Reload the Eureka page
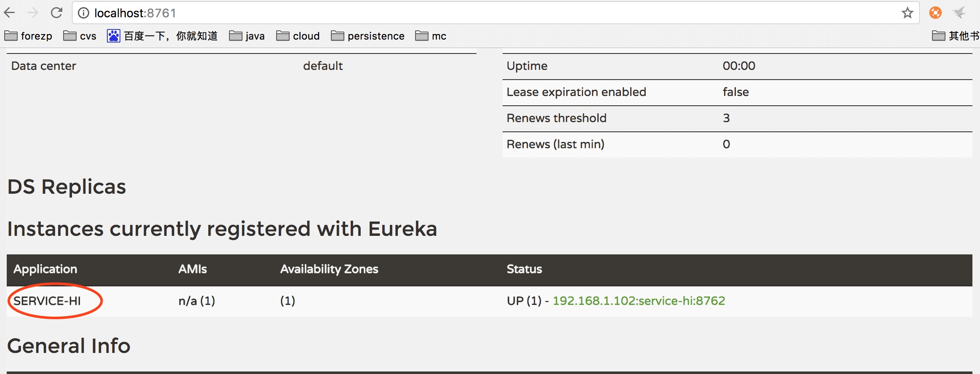 point(56,13)
